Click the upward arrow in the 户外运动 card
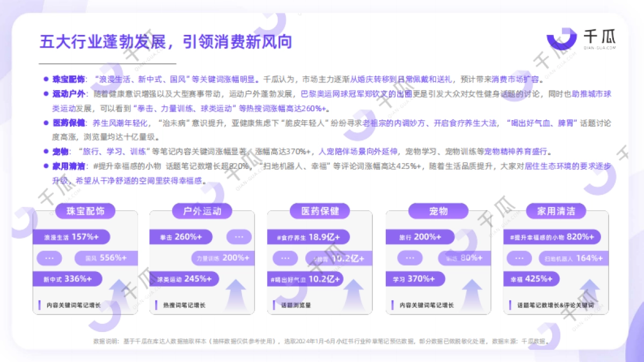644x362 pixels. click(236, 290)
